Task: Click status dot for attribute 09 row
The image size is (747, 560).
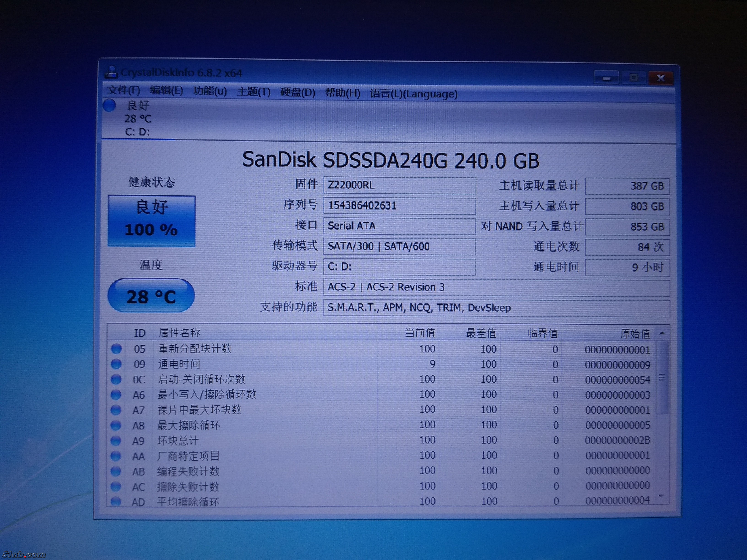Action: [x=116, y=364]
